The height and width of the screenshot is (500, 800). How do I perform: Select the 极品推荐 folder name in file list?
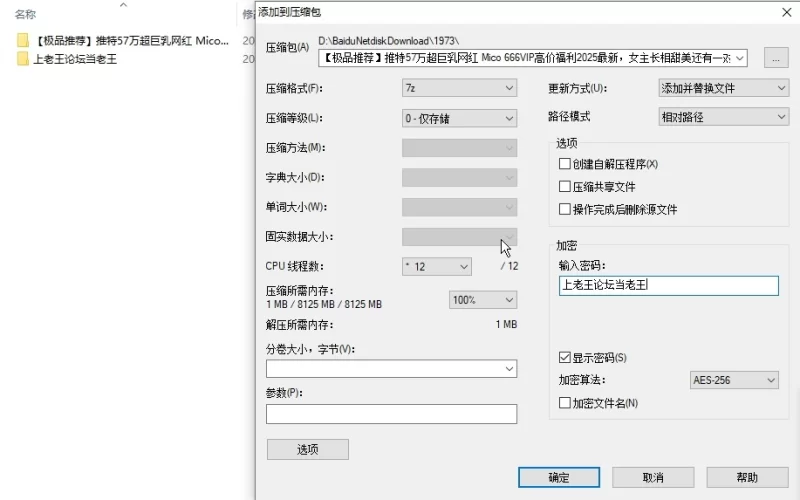point(132,40)
